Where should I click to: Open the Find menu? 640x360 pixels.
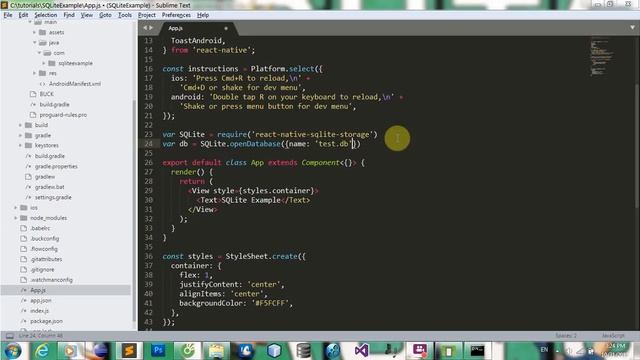(69, 15)
